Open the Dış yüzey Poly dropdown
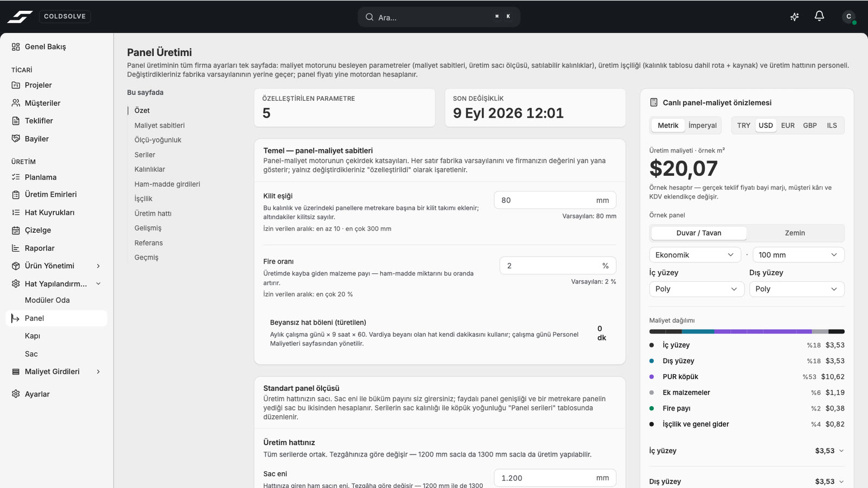The height and width of the screenshot is (488, 868). point(797,289)
